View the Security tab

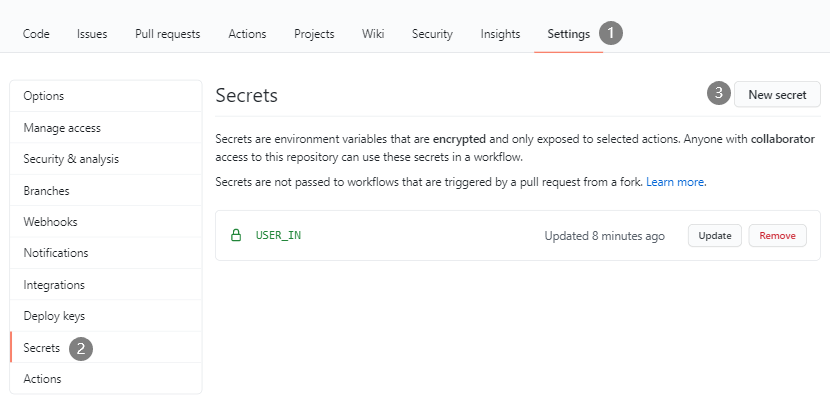432,34
